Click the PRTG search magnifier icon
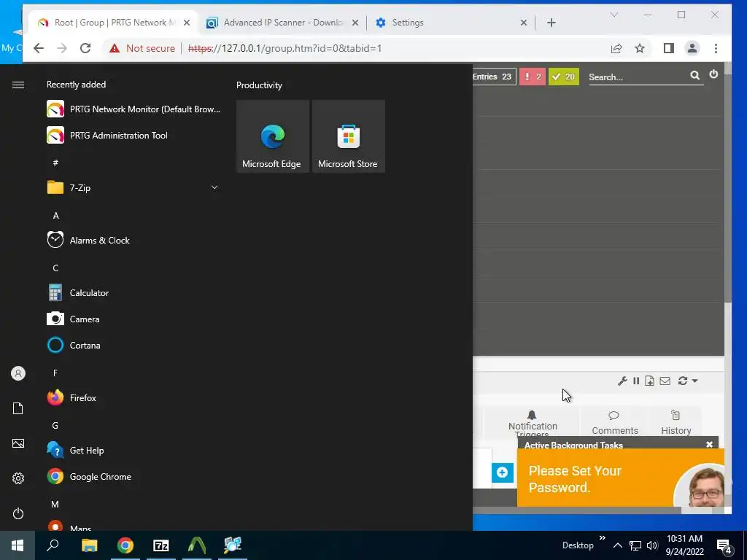This screenshot has width=747, height=560. pos(695,75)
